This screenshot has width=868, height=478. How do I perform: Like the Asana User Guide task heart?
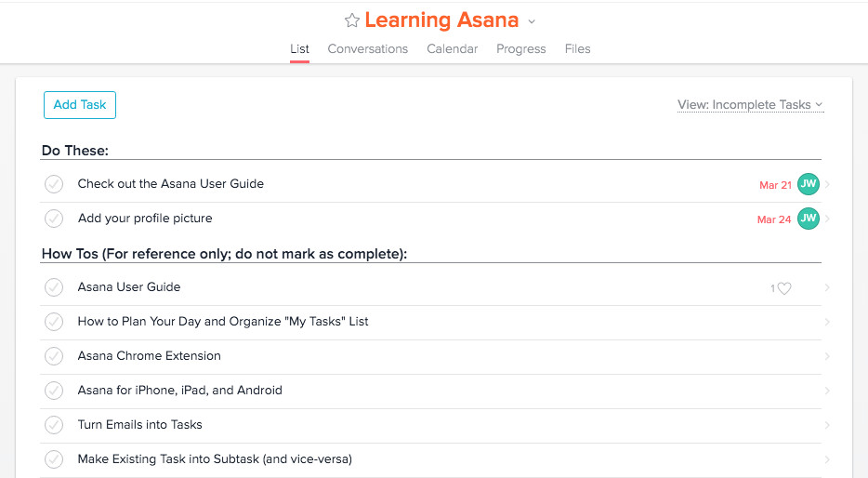click(x=784, y=288)
